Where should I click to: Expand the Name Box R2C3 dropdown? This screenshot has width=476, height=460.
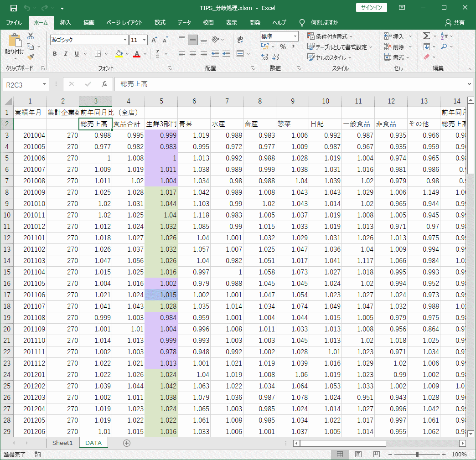click(44, 84)
